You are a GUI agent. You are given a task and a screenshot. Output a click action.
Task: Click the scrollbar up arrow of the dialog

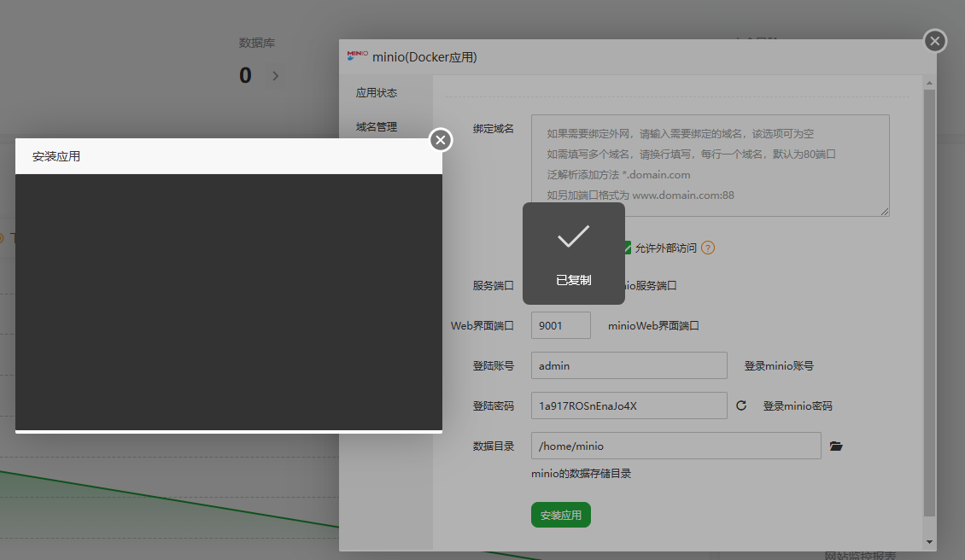pyautogui.click(x=930, y=82)
